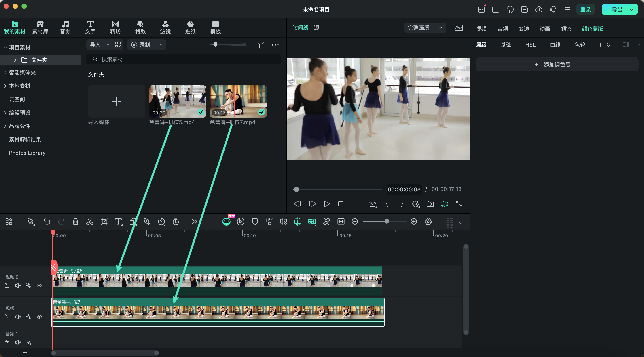This screenshot has width=644, height=357.
Task: Add text with the T tool
Action: pyautogui.click(x=118, y=222)
